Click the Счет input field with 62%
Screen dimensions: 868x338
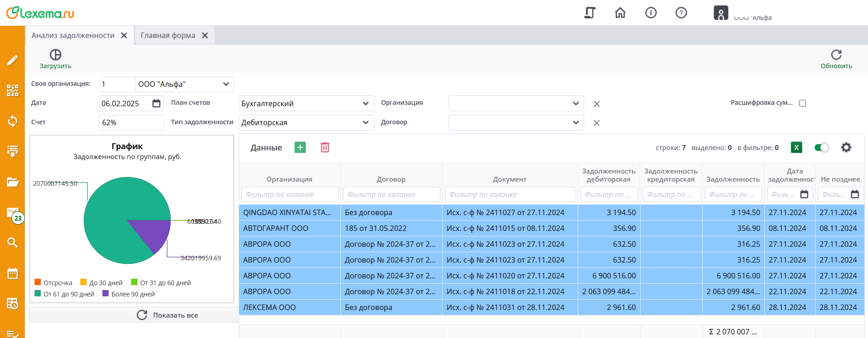tap(132, 122)
